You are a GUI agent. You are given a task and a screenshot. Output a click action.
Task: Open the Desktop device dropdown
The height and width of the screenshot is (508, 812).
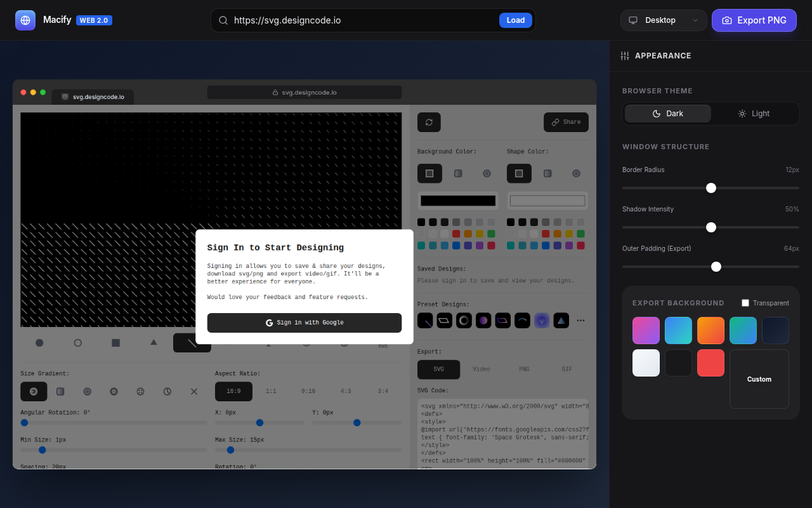pos(664,20)
